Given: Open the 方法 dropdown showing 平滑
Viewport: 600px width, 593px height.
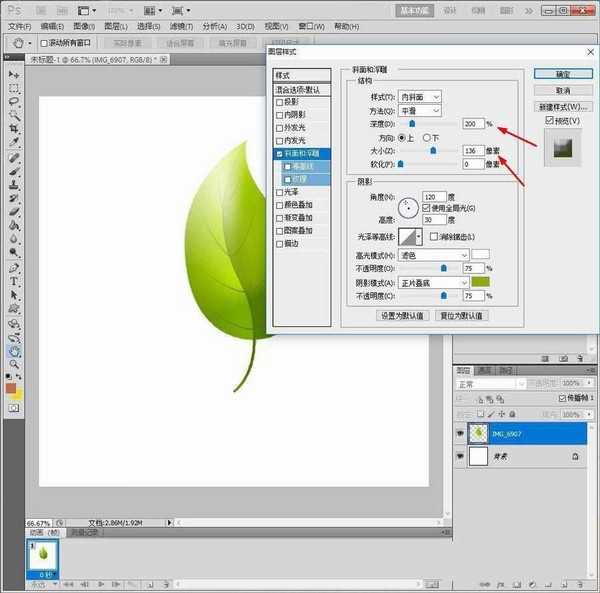Looking at the screenshot, I should 419,110.
